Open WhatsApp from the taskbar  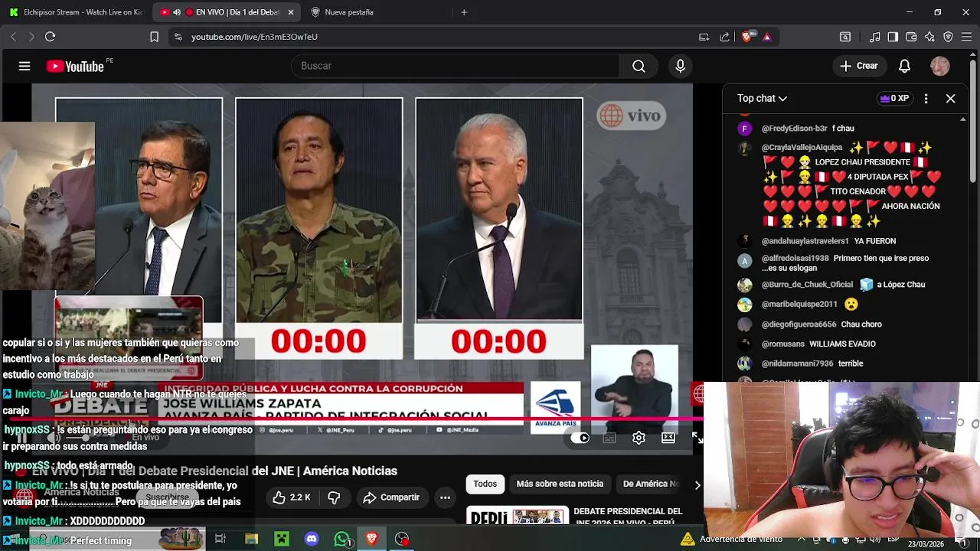click(342, 539)
